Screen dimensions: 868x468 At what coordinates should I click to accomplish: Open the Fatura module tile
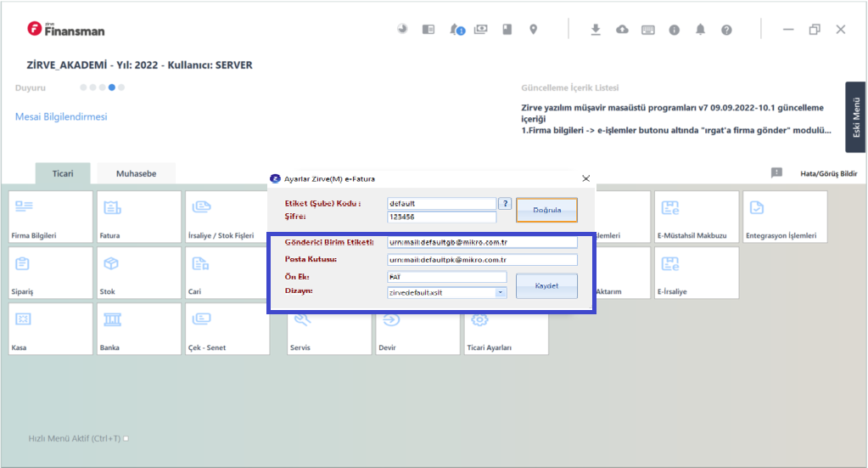pos(139,217)
